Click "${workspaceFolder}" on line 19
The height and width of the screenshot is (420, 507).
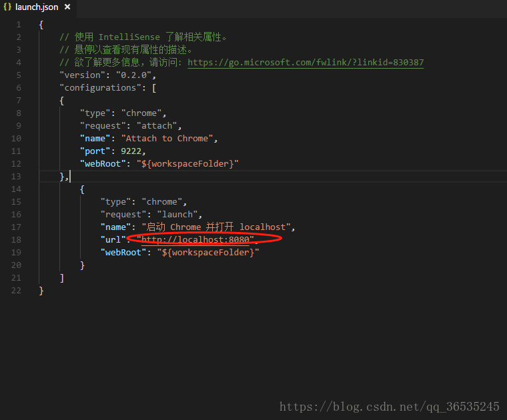[208, 252]
